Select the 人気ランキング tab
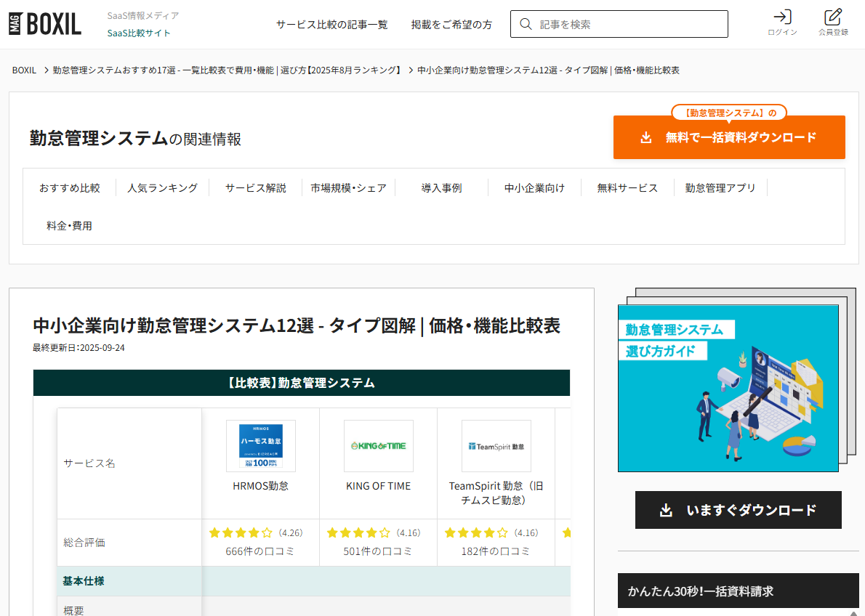Image resolution: width=865 pixels, height=616 pixels. pyautogui.click(x=162, y=188)
